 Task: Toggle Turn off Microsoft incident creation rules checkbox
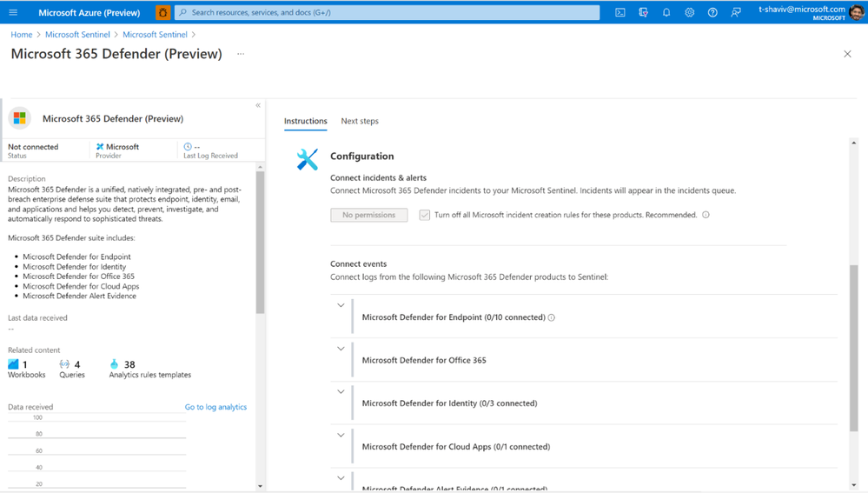(x=425, y=215)
